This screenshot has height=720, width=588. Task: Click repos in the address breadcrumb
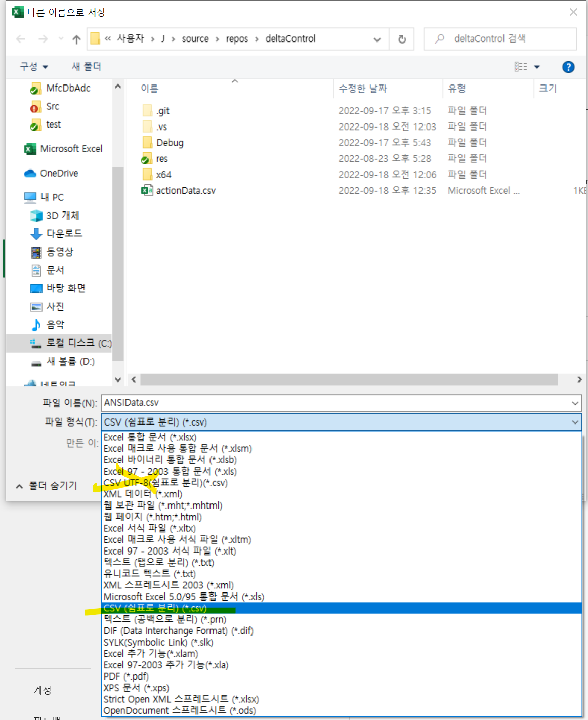click(x=237, y=39)
